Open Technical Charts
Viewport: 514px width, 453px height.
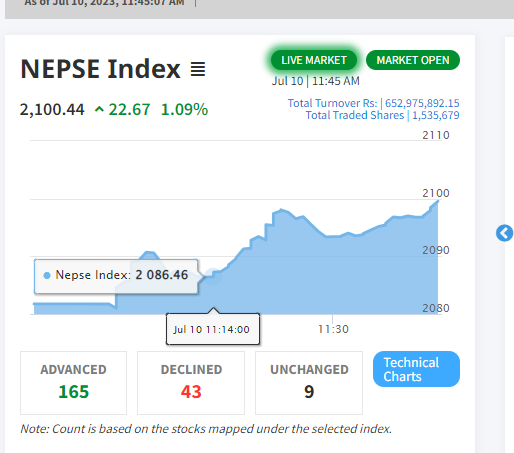pyautogui.click(x=416, y=369)
